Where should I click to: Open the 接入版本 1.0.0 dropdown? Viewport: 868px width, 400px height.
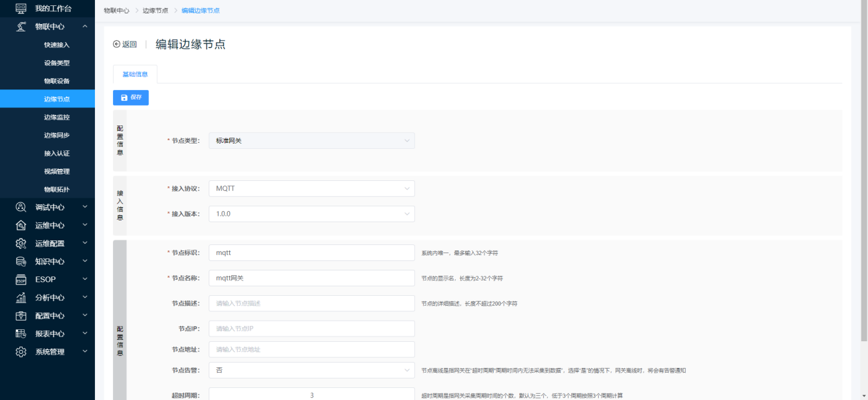pyautogui.click(x=311, y=214)
